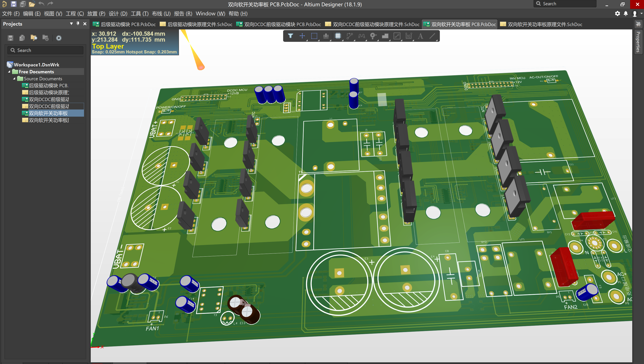Select the place polygon pour tool

tap(385, 36)
